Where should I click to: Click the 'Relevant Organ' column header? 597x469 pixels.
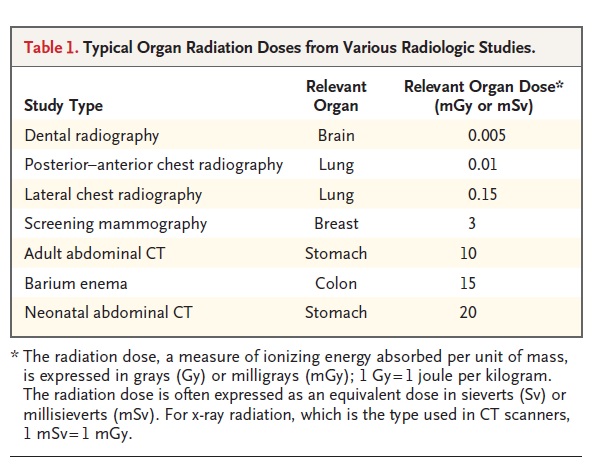336,96
